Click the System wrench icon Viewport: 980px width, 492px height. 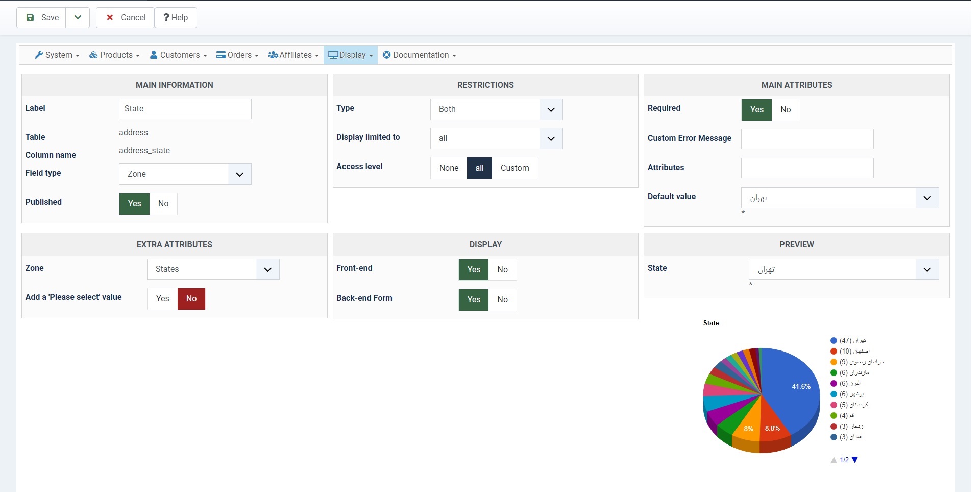click(39, 55)
